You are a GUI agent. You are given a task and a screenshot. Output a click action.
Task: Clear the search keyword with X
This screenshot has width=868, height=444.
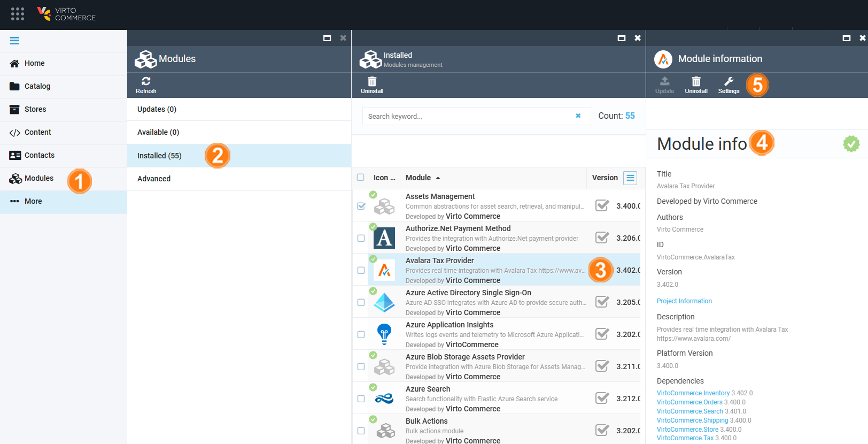(x=578, y=116)
